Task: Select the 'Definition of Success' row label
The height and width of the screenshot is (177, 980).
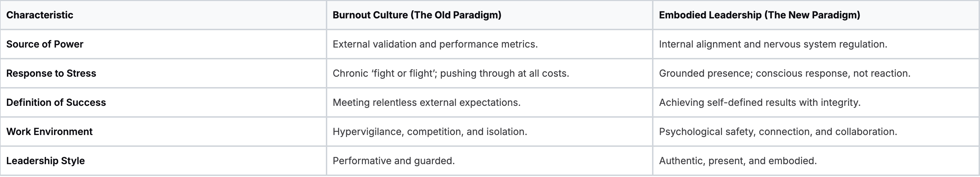Action: click(x=56, y=102)
